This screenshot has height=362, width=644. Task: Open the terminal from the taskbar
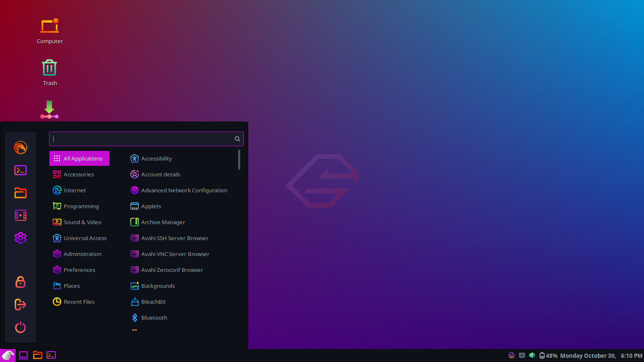[x=51, y=355]
